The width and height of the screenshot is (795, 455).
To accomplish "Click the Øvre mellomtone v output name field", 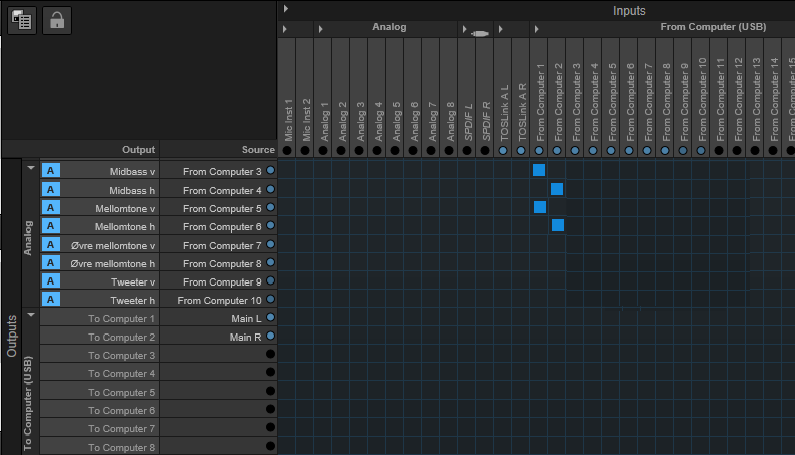I will pos(110,245).
